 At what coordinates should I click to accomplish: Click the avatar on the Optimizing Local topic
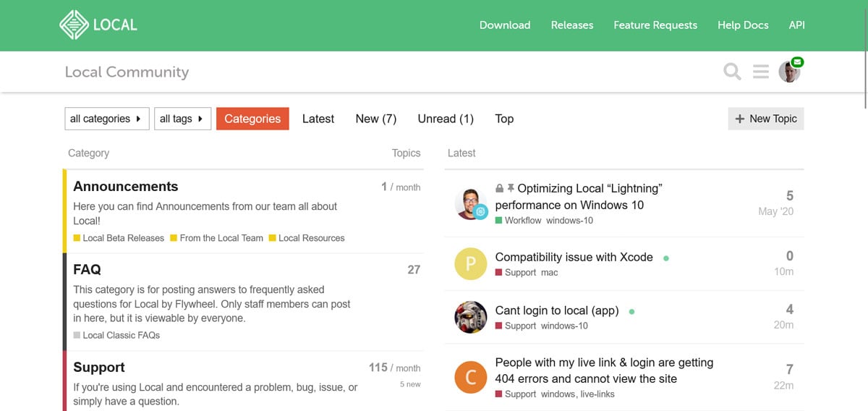(470, 203)
